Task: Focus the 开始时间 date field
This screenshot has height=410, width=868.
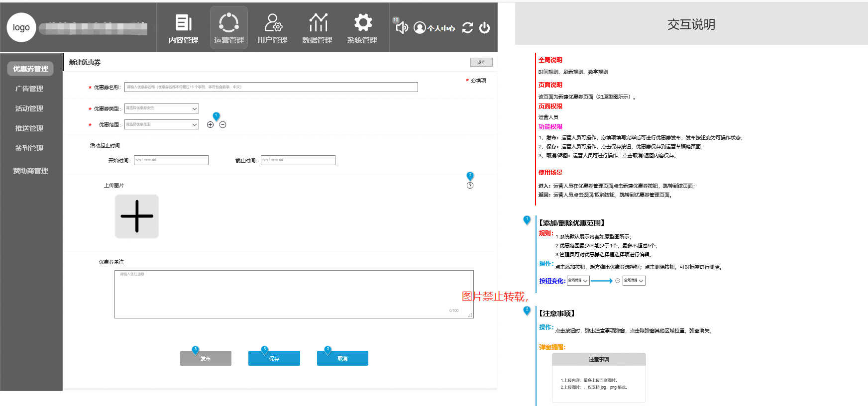Action: point(171,160)
